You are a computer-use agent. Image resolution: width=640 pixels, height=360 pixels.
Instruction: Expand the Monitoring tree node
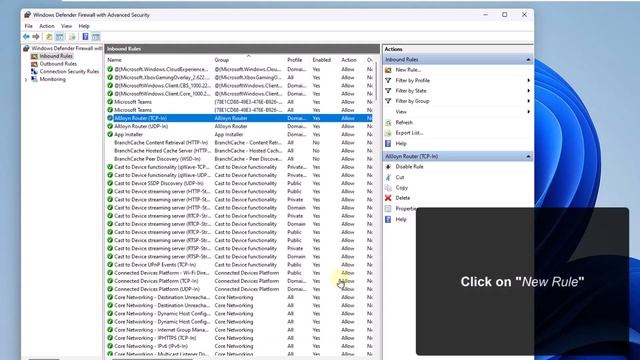click(26, 80)
